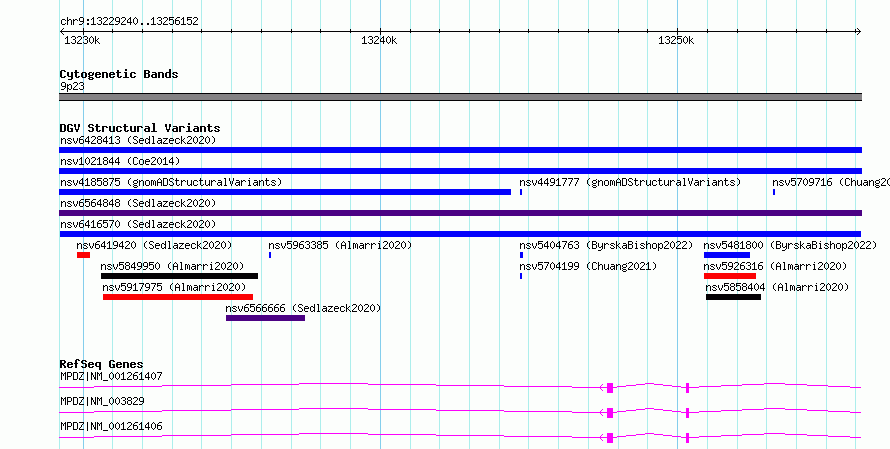Click the Cytogenetic Bands track heading

pyautogui.click(x=119, y=74)
